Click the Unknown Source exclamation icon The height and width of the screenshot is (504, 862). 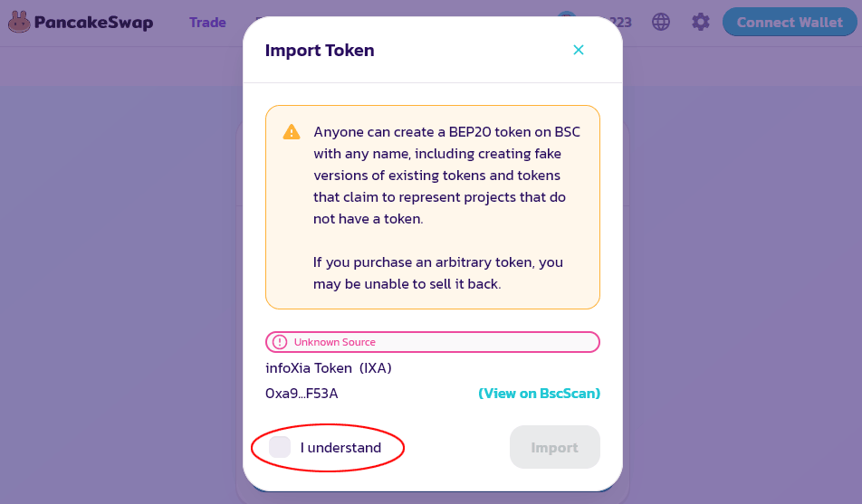click(280, 342)
